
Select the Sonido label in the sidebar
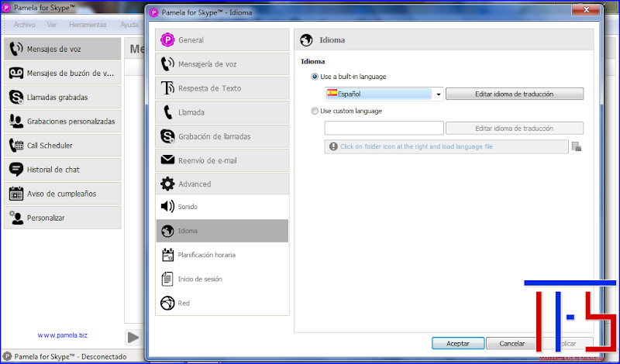coord(188,207)
